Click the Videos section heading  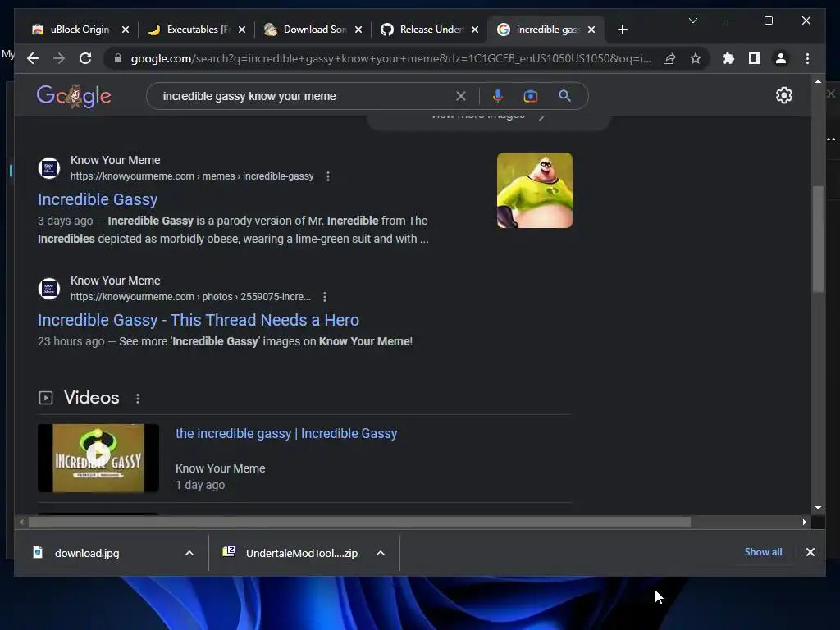[x=92, y=398]
